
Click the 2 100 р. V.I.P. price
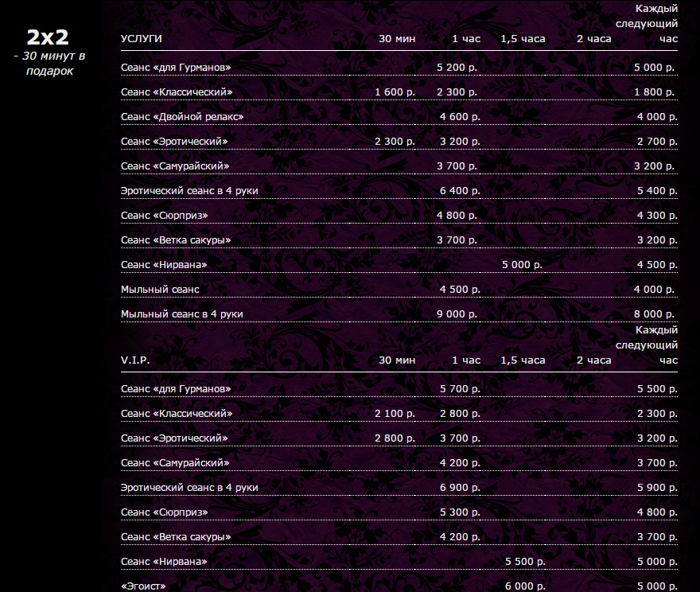tap(395, 414)
